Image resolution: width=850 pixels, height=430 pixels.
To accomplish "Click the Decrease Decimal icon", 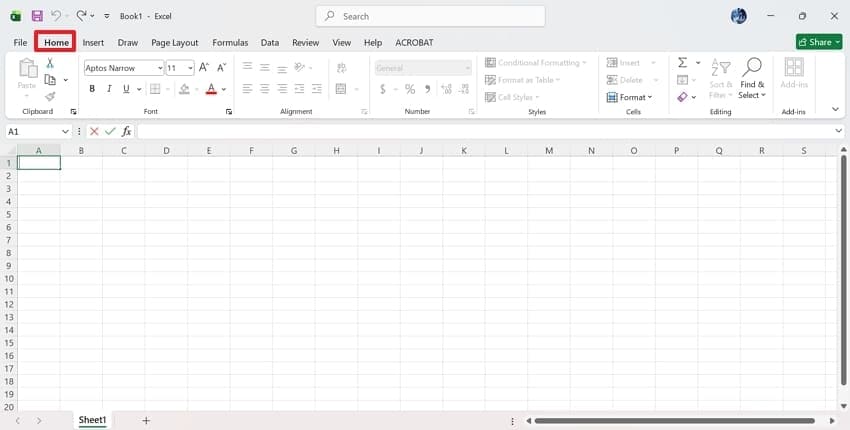I will pos(463,89).
